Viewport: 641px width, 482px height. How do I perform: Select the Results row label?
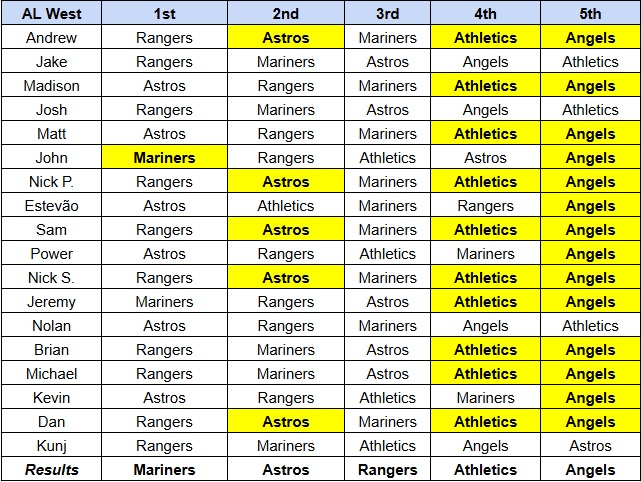(51, 470)
